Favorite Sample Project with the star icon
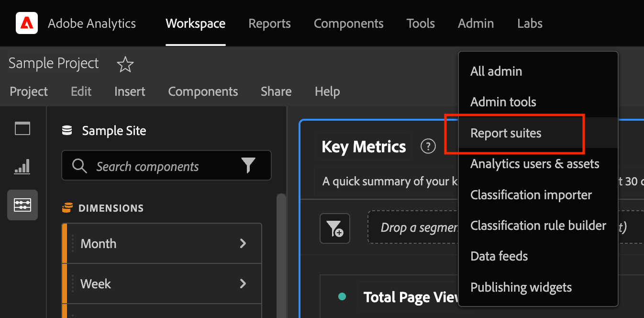 coord(125,64)
